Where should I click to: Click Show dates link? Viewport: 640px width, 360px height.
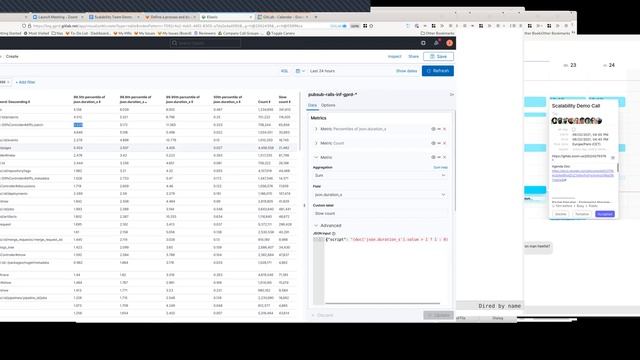pos(406,71)
